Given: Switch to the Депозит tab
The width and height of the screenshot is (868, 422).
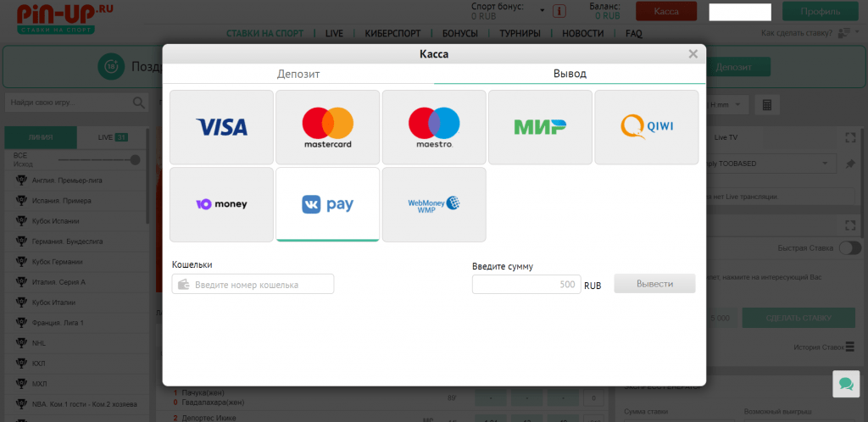Looking at the screenshot, I should point(298,74).
